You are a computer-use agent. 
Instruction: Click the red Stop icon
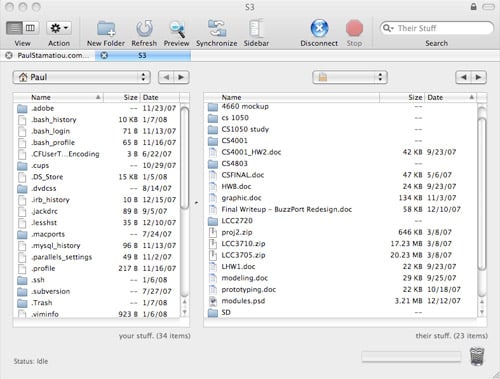(x=354, y=28)
